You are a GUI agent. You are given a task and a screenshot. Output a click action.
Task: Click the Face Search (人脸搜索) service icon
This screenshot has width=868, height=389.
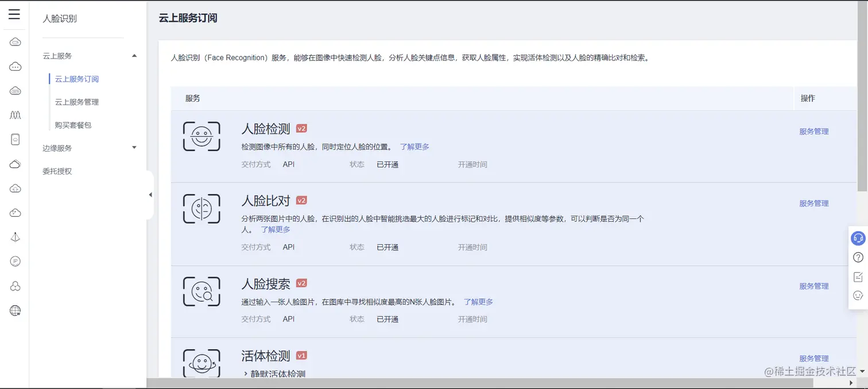(x=201, y=291)
